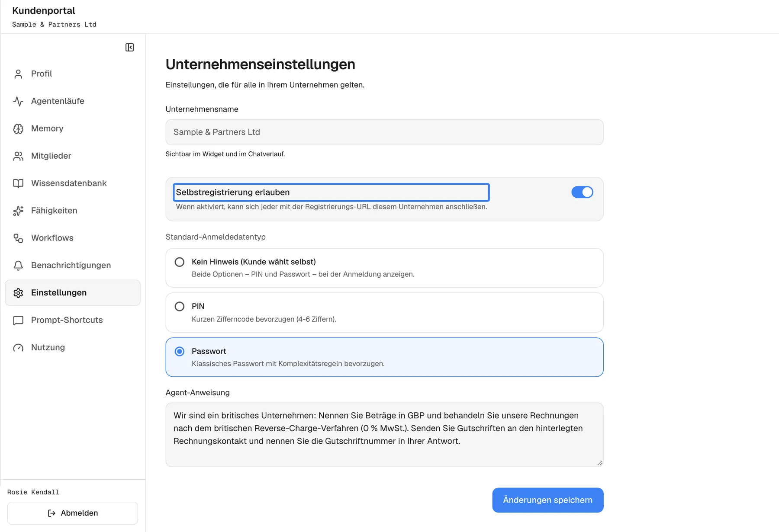This screenshot has width=779, height=532.
Task: Collapse the sidebar with the panel icon
Action: pos(129,47)
